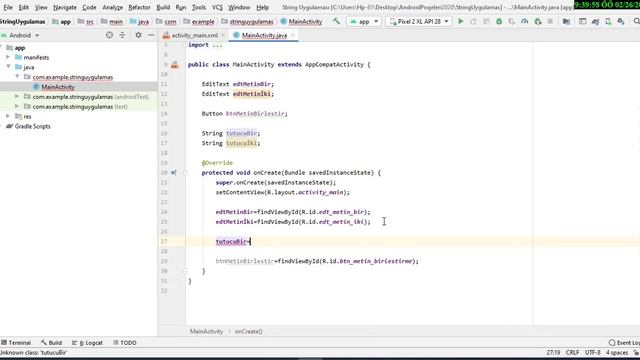This screenshot has height=360, width=640.
Task: Open the Refactor menu
Action: click(139, 7)
